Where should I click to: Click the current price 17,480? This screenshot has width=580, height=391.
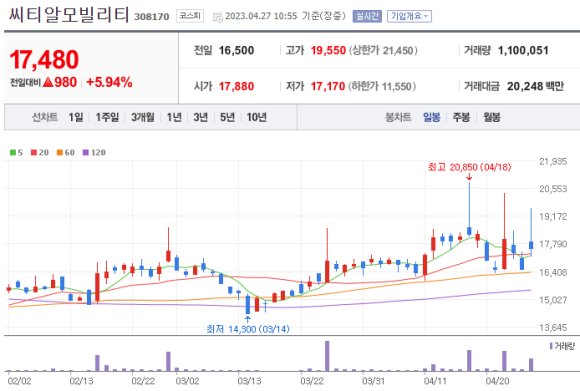tap(44, 60)
